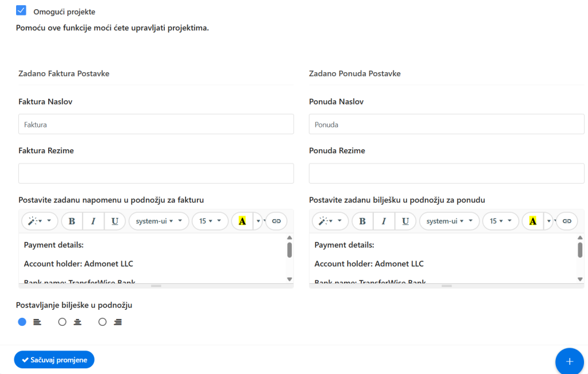Insert link in quote footer editor

[567, 221]
